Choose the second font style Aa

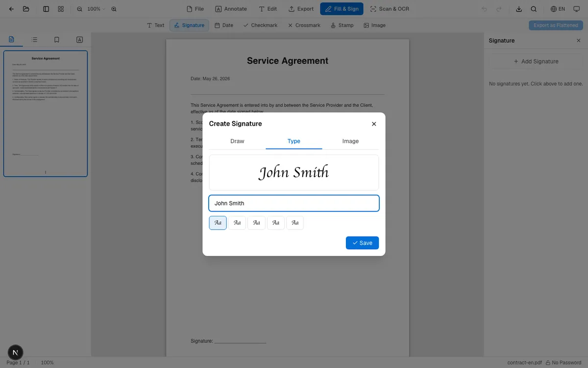237,223
